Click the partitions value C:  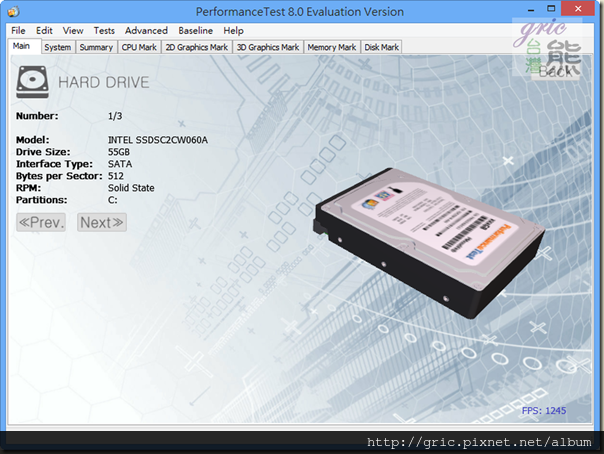(112, 200)
